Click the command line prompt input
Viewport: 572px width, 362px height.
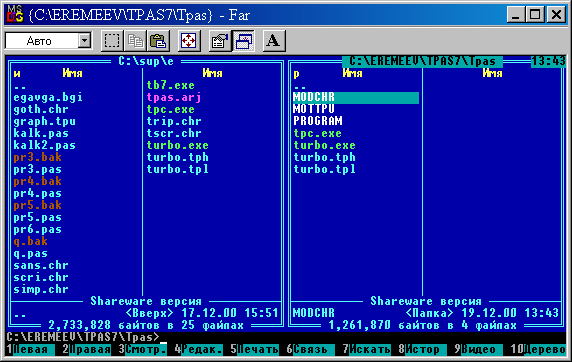pyautogui.click(x=286, y=337)
